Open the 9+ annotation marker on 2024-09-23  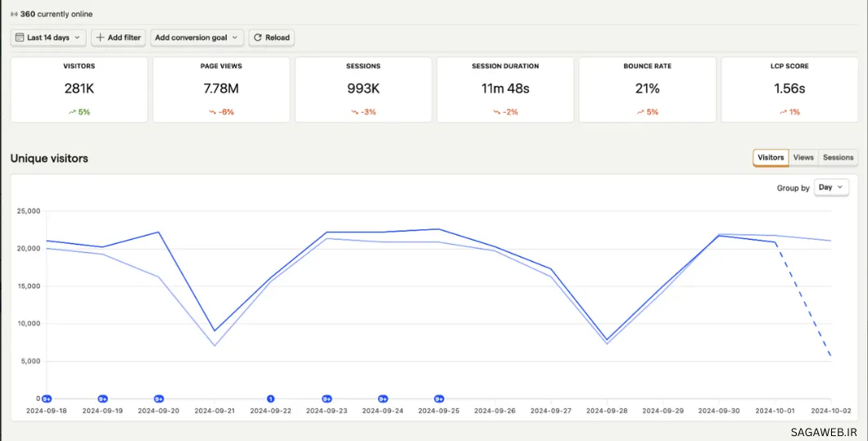tap(327, 398)
